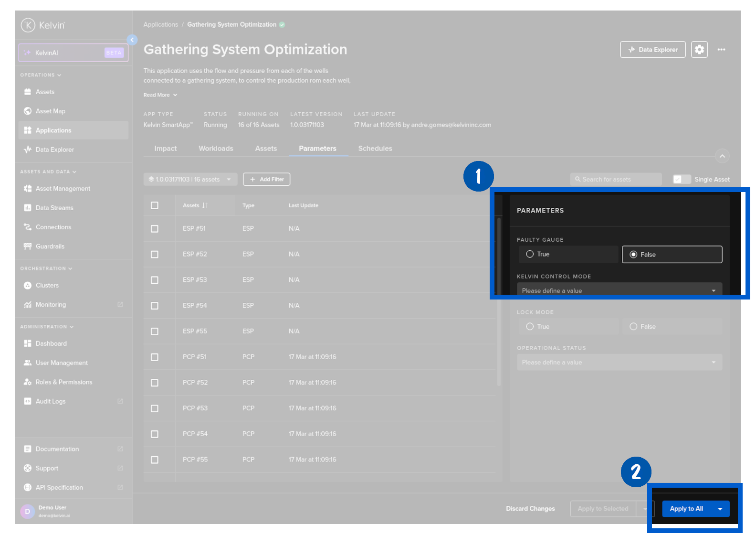Open Data Streams in sidebar

pos(54,208)
